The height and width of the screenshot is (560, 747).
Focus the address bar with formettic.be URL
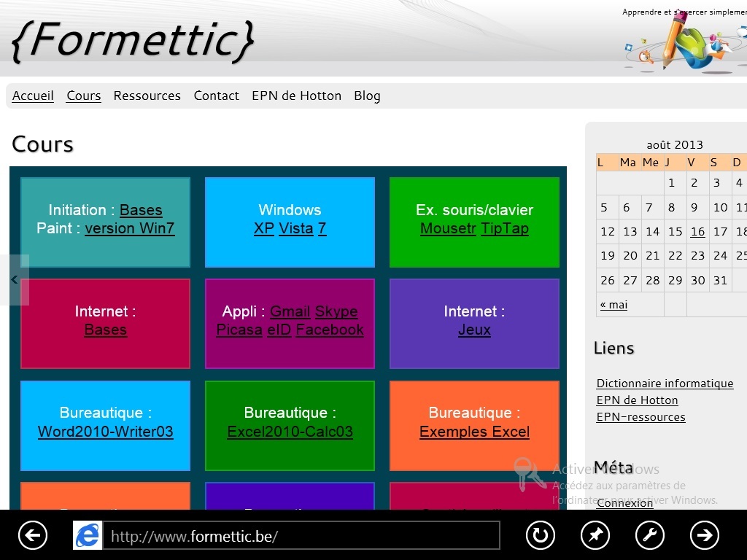pos(301,536)
